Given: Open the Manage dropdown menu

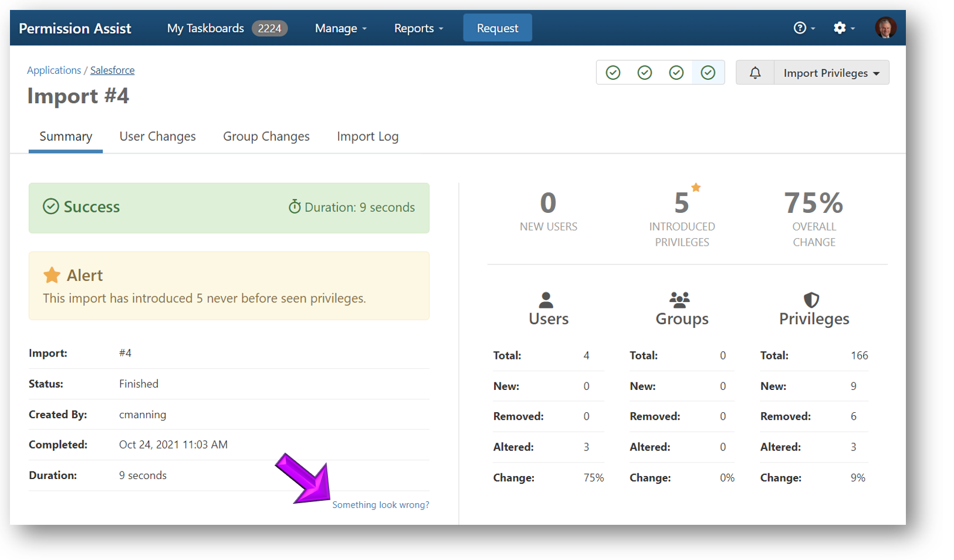Looking at the screenshot, I should (340, 28).
